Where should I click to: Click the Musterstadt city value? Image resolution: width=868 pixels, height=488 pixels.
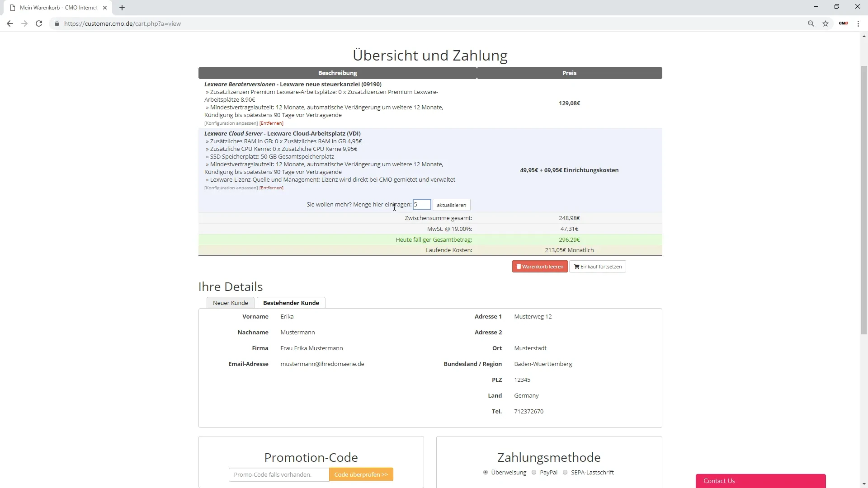(530, 348)
